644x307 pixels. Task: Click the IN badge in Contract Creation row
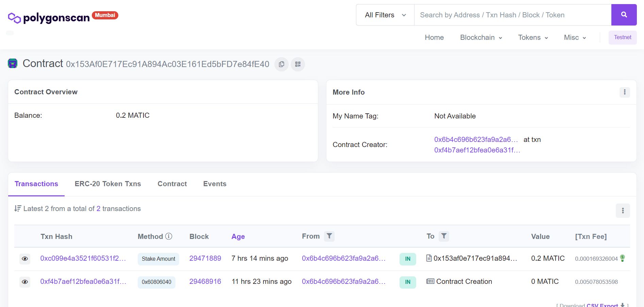[408, 282]
